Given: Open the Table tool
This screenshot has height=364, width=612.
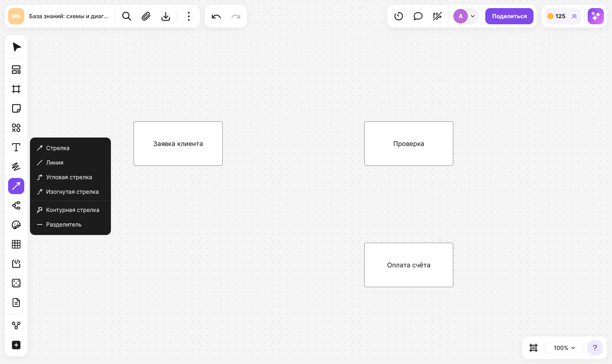Looking at the screenshot, I should 16,244.
